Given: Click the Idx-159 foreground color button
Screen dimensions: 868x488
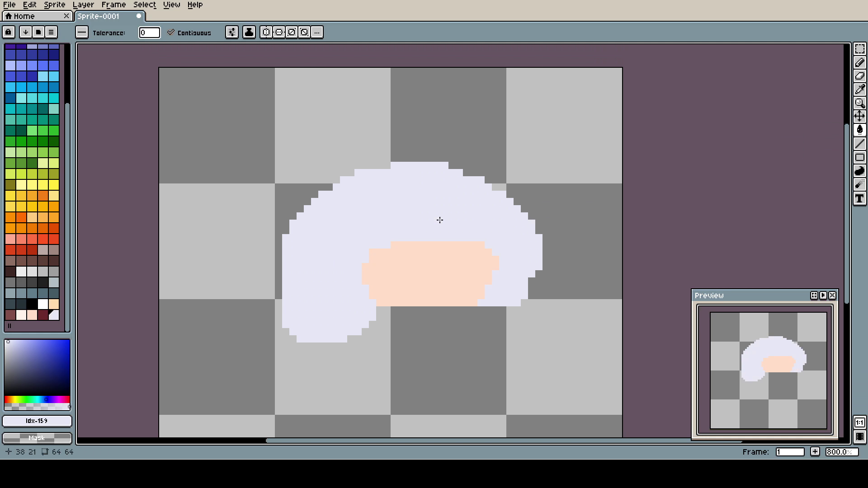Looking at the screenshot, I should pos(37,421).
